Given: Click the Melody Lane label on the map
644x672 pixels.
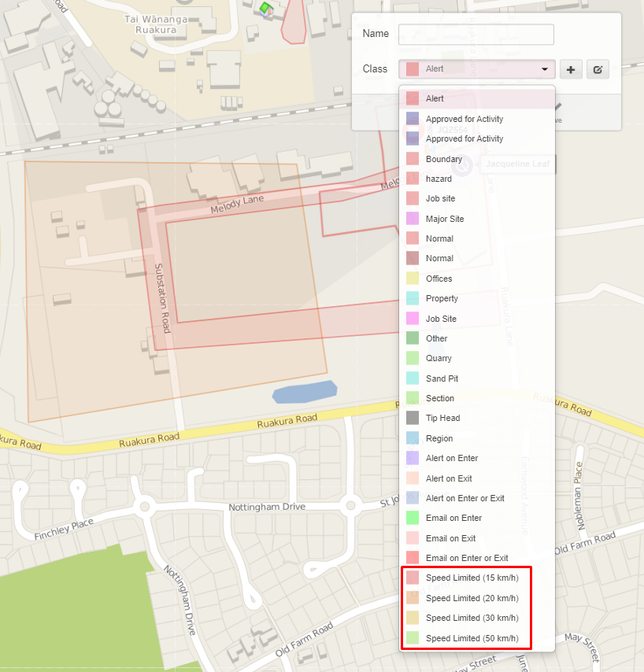Looking at the screenshot, I should pos(237,205).
